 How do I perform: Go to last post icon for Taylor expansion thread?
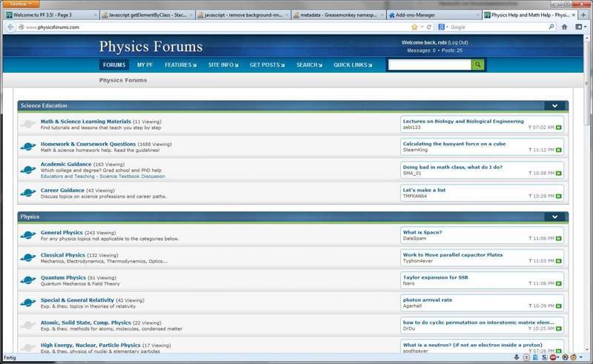(x=559, y=283)
